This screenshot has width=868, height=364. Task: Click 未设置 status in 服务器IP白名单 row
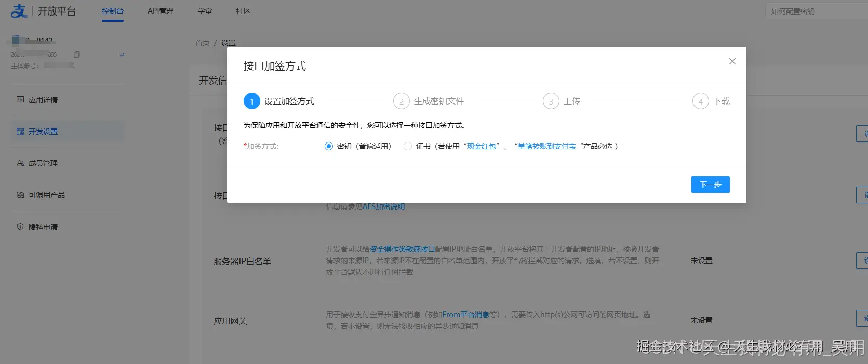pyautogui.click(x=701, y=261)
